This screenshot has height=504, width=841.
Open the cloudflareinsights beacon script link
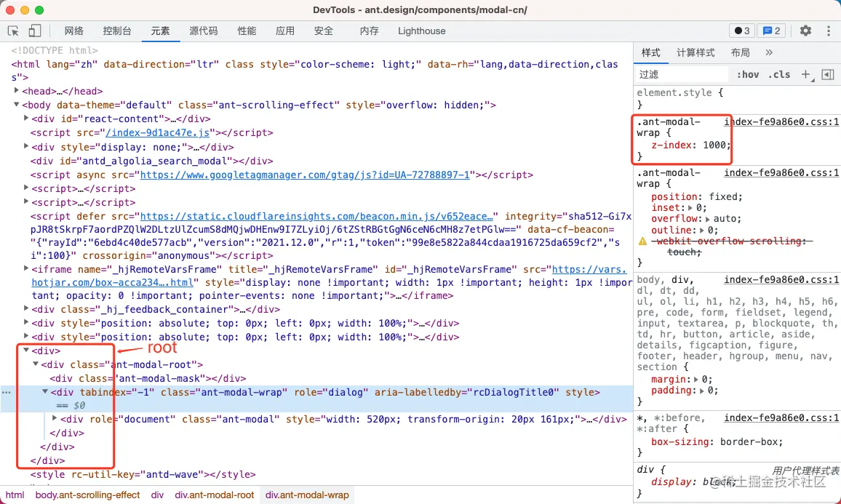(316, 216)
